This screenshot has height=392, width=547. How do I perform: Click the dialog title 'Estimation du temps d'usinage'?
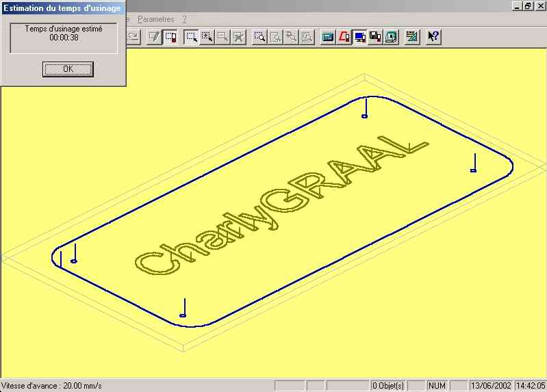pyautogui.click(x=62, y=8)
